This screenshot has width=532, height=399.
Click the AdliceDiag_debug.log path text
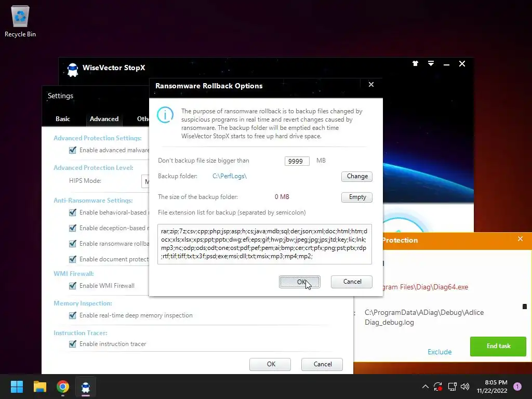[424, 317]
